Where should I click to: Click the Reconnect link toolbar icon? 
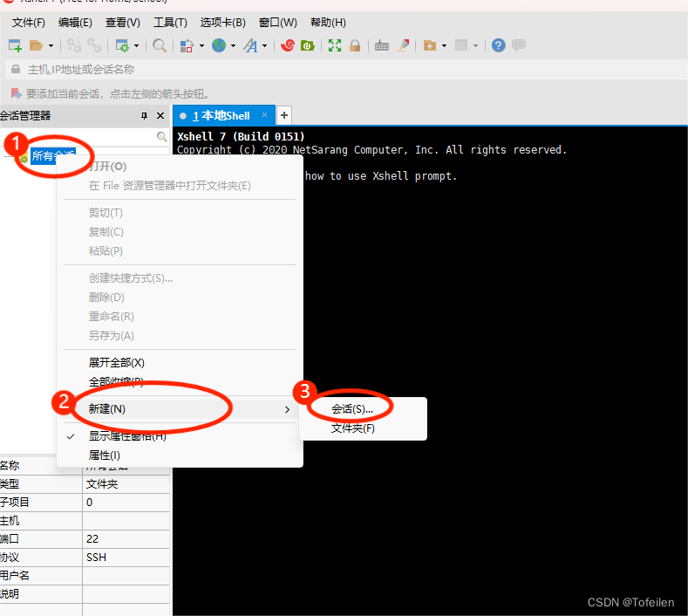(x=94, y=45)
